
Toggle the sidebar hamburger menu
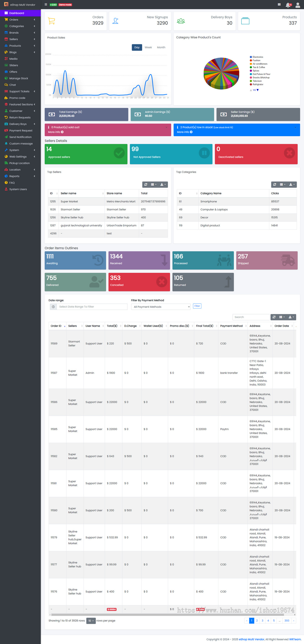pos(46,5)
